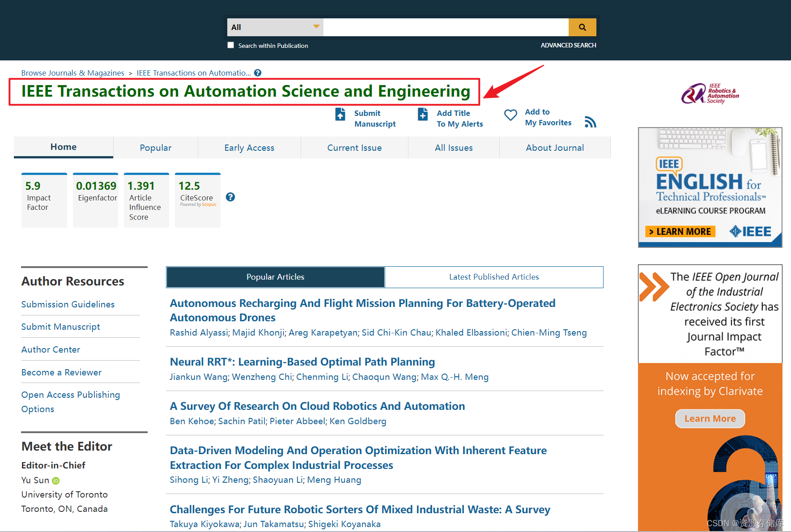The image size is (791, 532).
Task: Enable Search within Publication checkbox
Action: click(x=230, y=45)
